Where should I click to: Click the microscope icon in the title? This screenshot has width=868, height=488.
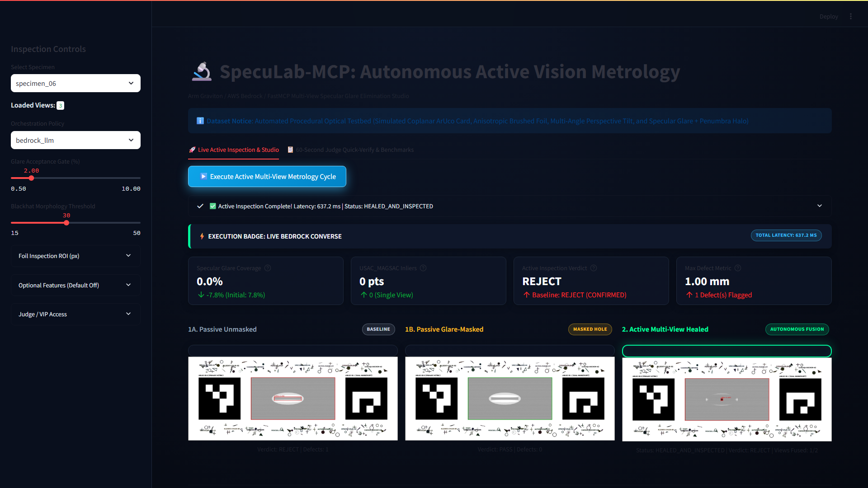tap(202, 71)
